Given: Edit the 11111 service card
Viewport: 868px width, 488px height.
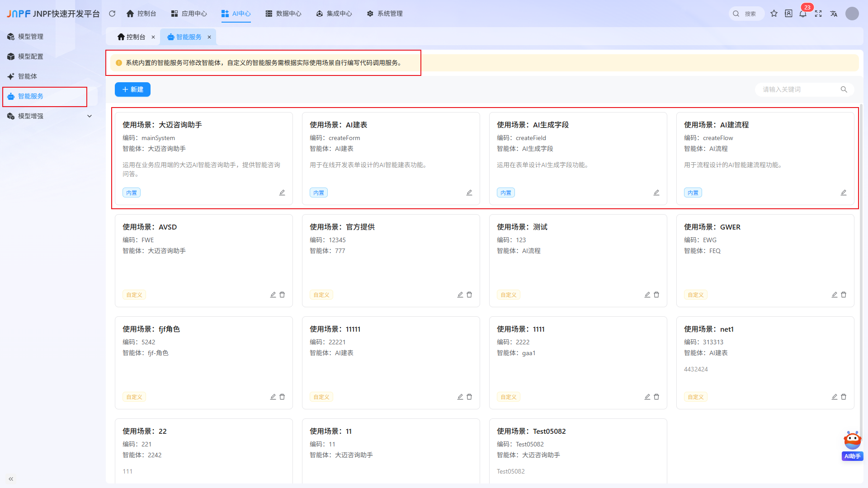Looking at the screenshot, I should point(460,397).
